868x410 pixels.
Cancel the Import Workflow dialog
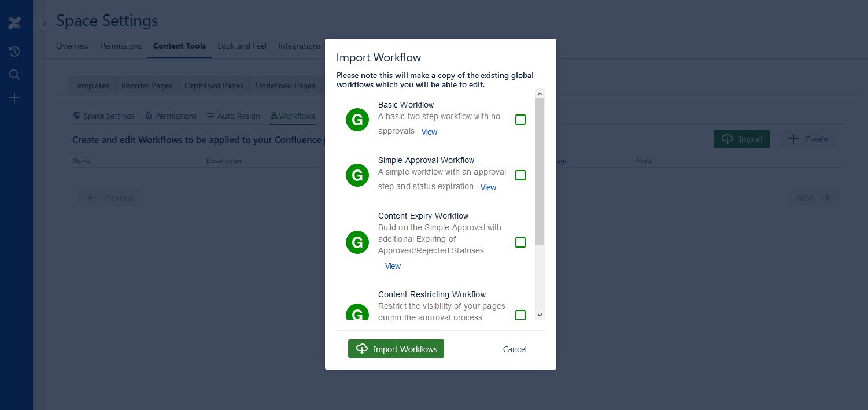[x=515, y=349]
